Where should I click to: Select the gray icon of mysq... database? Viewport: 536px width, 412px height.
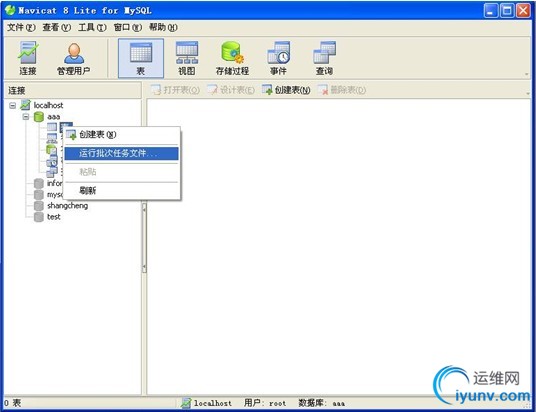39,195
